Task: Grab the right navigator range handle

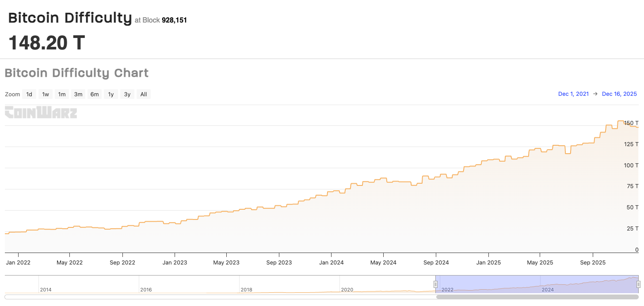Action: (x=638, y=284)
